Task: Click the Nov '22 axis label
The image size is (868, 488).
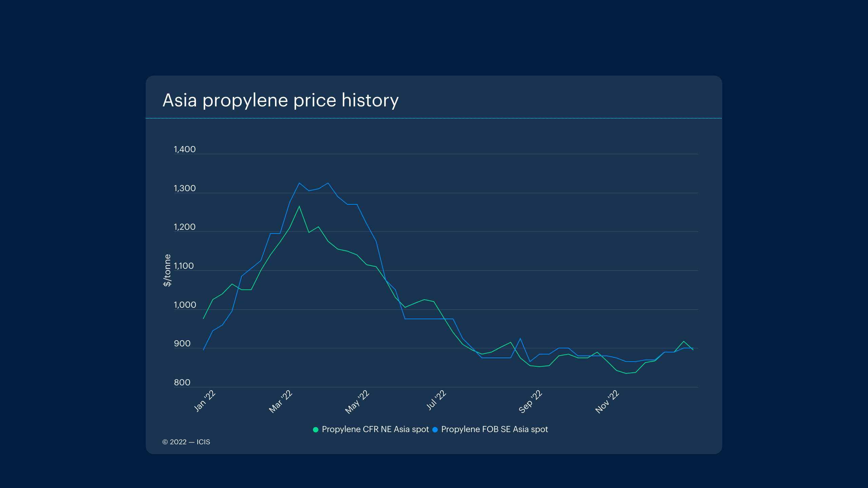Action: pyautogui.click(x=607, y=402)
